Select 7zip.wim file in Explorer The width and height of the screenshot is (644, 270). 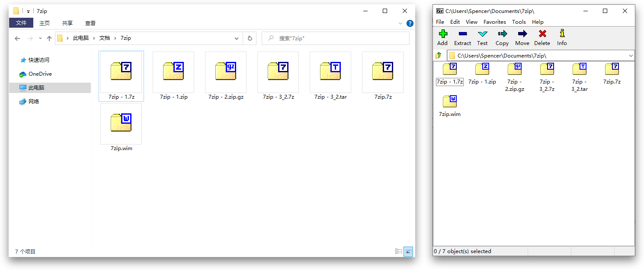click(x=121, y=127)
